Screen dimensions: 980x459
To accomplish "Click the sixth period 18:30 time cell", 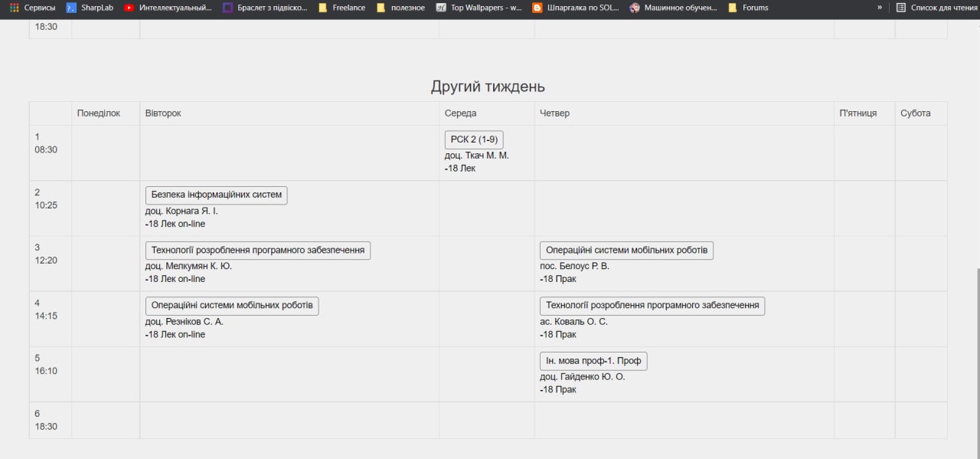I will (x=50, y=420).
